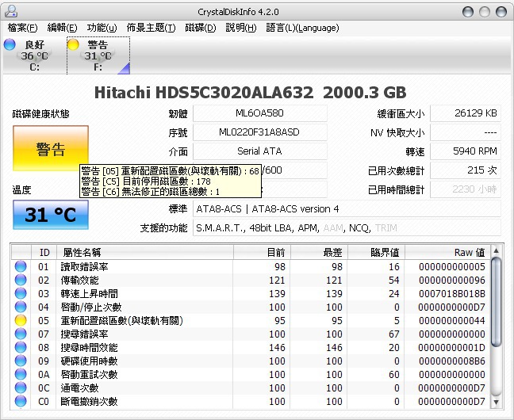Screen dimensions: 514x420
Task: Select the 搜尋時間效能 attribute row
Action: (x=251, y=347)
